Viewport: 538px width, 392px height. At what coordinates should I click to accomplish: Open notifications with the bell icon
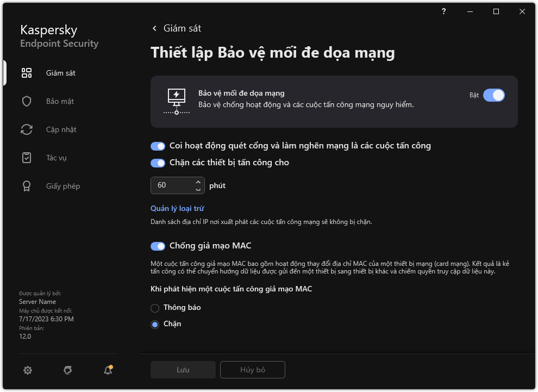pyautogui.click(x=108, y=370)
